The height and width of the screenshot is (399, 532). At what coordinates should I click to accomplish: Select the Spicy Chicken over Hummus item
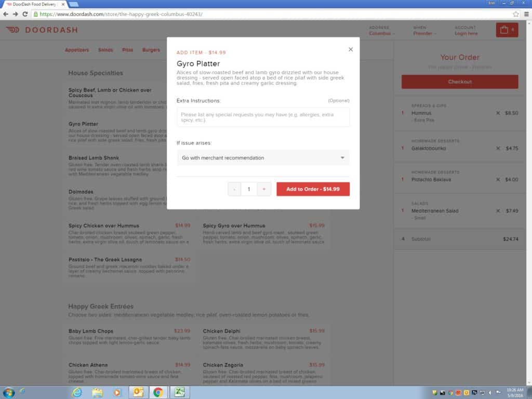click(x=129, y=234)
